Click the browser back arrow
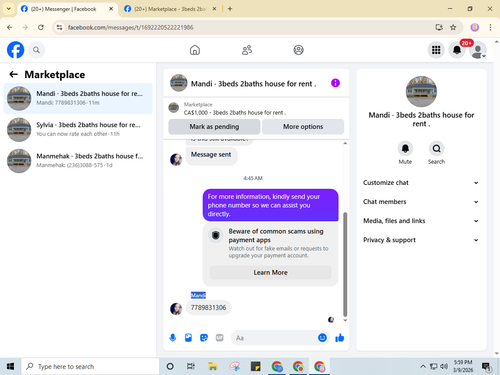500x375 pixels. [x=10, y=27]
